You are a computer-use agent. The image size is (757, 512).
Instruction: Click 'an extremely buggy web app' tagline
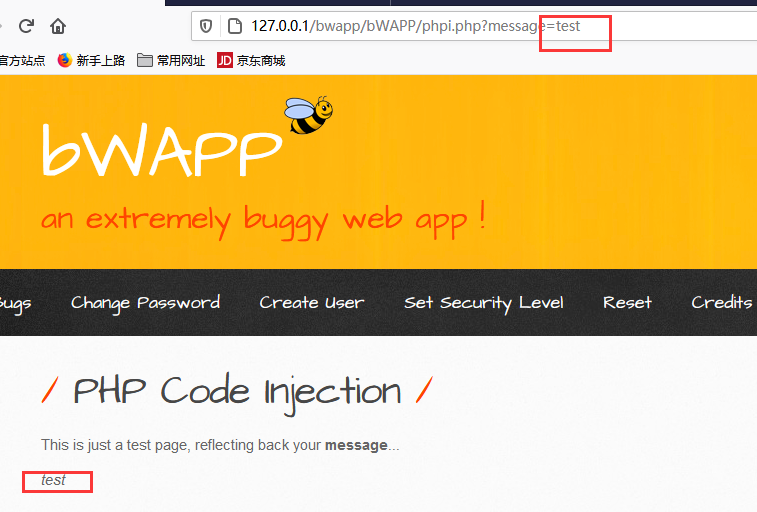(x=263, y=221)
